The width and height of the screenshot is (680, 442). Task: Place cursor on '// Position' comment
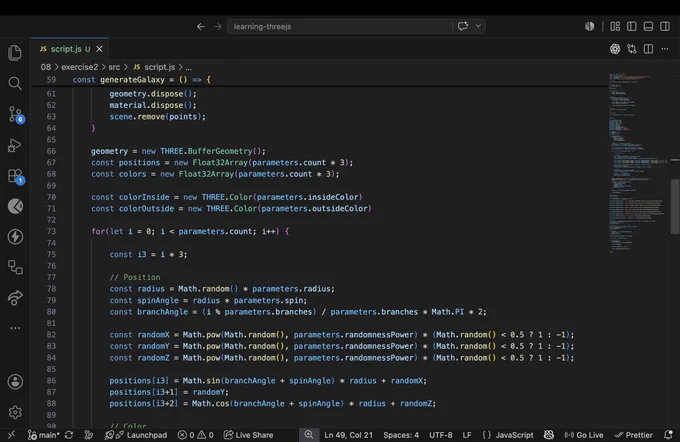tap(135, 277)
